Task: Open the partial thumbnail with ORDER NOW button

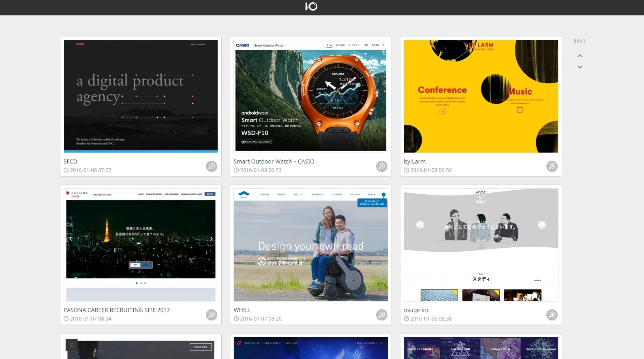Action: point(141,348)
